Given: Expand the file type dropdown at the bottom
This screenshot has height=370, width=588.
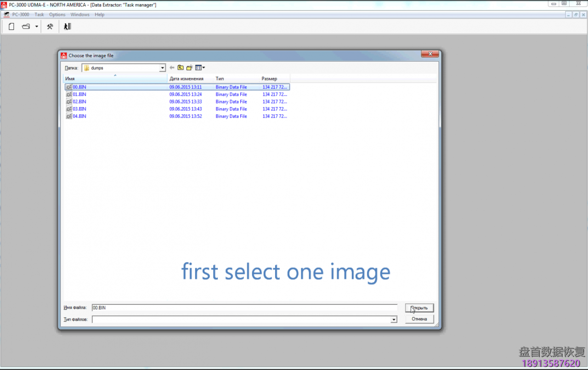Looking at the screenshot, I should point(394,319).
